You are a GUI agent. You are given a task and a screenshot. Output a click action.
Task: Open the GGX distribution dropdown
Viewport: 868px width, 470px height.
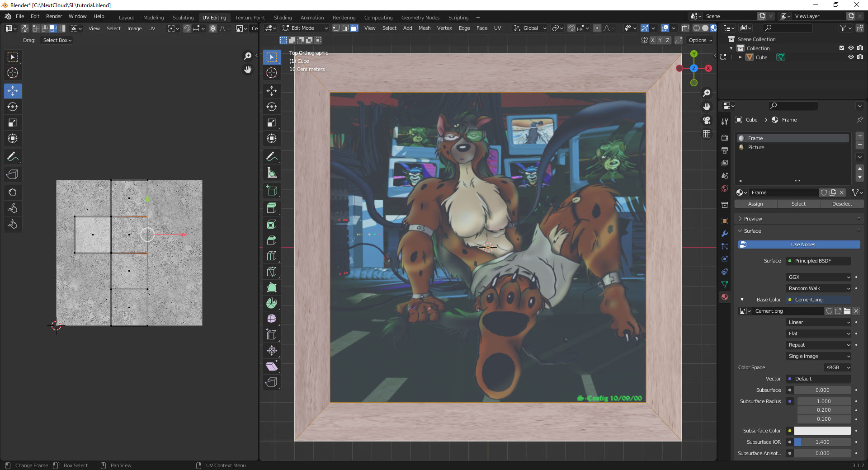point(819,277)
